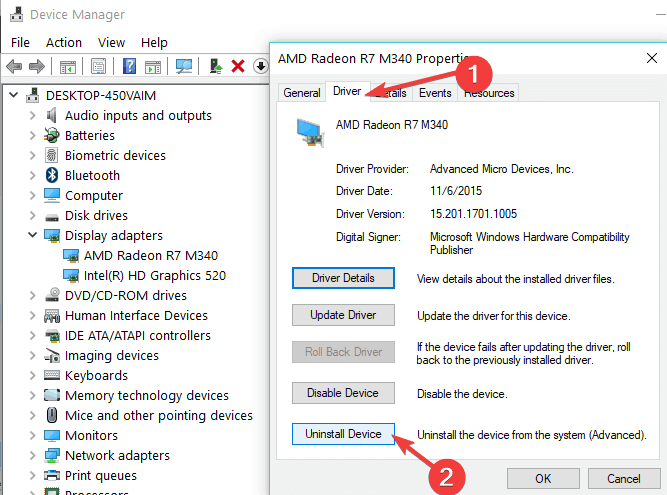Image resolution: width=667 pixels, height=495 pixels.
Task: Click the Disable device down-arrow icon
Action: 260,66
